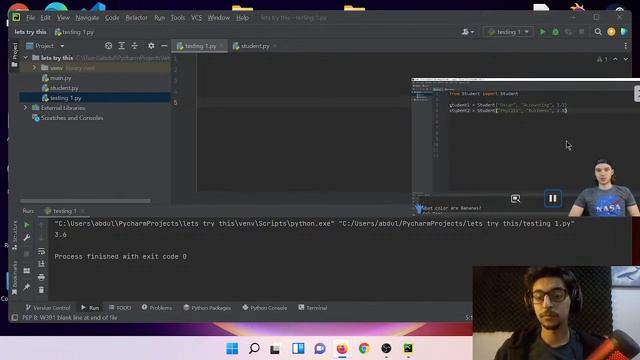Open Project panel settings gear
640x360 pixels.
[x=151, y=46]
